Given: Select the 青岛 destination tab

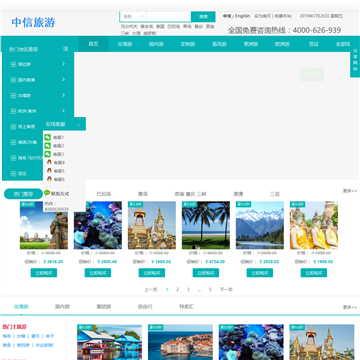Looking at the screenshot, I should (143, 194).
